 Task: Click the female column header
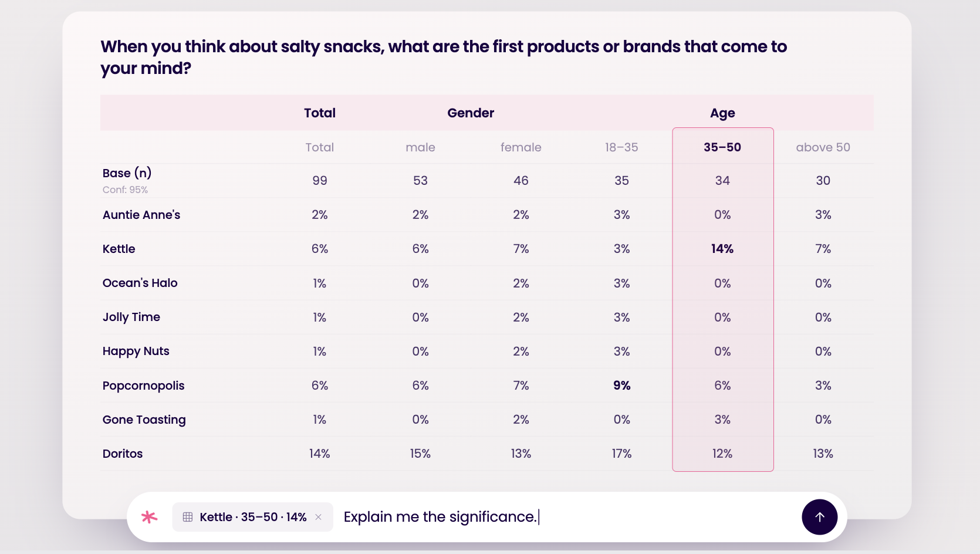click(x=521, y=147)
